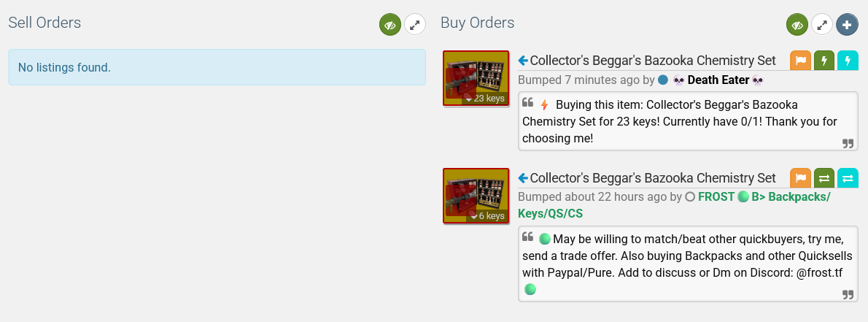Open the 6 keys item thumbnail

coord(476,196)
